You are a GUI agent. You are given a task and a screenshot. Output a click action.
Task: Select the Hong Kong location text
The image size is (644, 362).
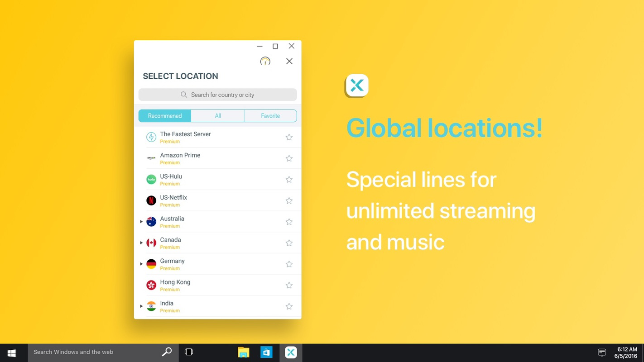pos(175,282)
